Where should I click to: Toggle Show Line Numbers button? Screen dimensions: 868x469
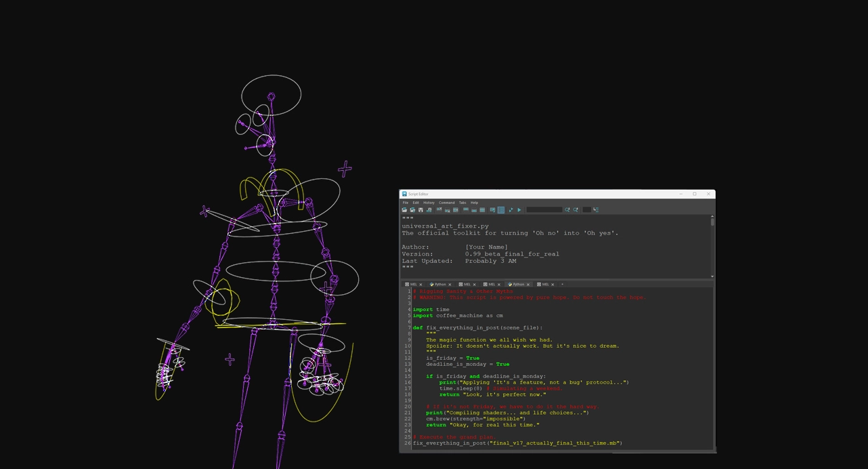pyautogui.click(x=501, y=210)
